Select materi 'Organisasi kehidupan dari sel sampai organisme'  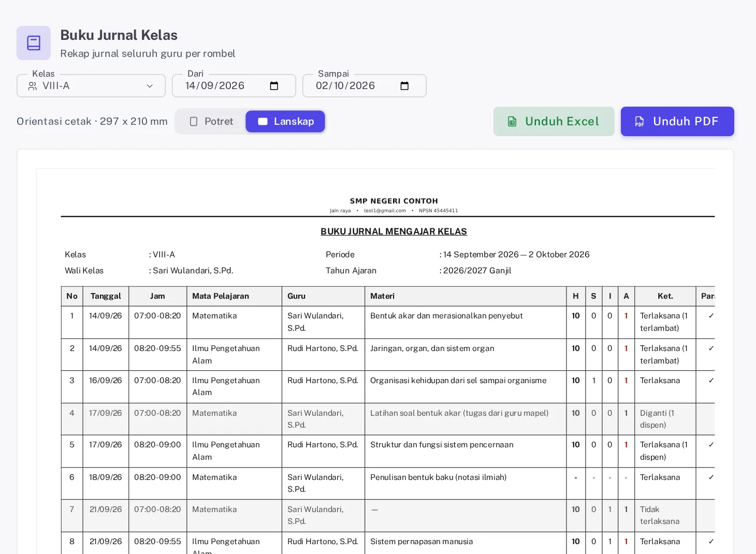[458, 381]
